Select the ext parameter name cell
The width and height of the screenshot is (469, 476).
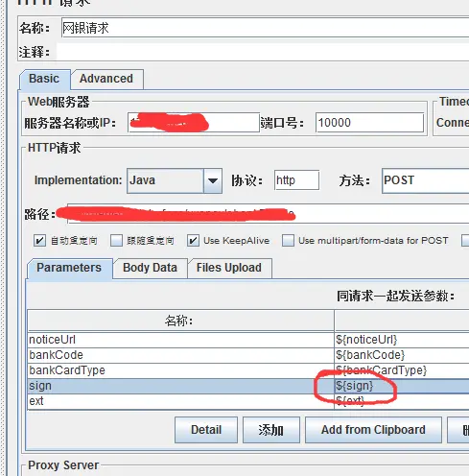coord(180,401)
